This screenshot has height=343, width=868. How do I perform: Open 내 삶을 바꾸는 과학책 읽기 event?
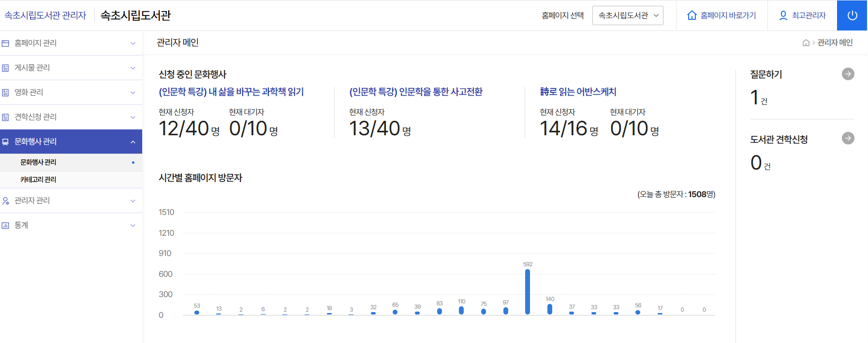(x=231, y=92)
